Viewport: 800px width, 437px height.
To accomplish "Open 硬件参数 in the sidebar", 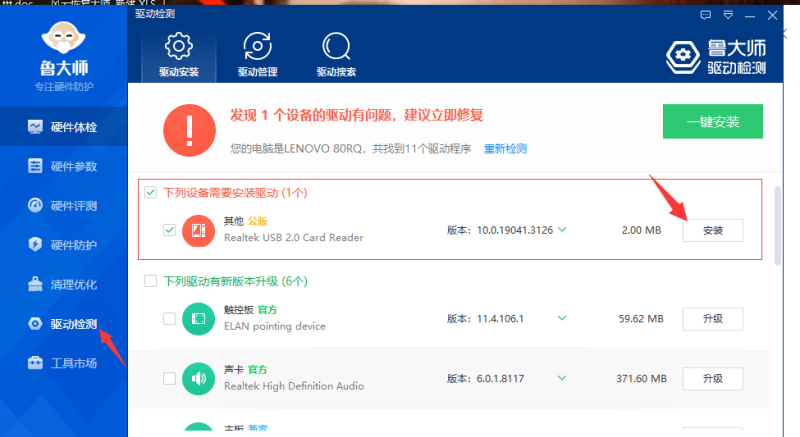I will [x=63, y=166].
